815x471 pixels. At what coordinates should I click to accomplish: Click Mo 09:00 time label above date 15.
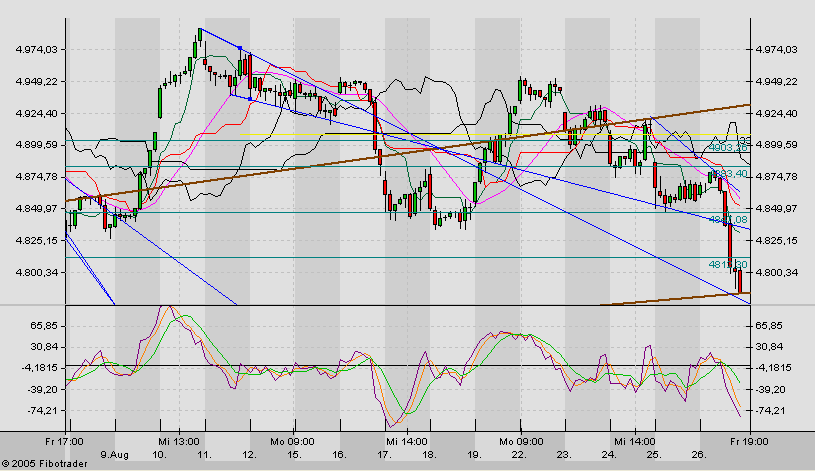pyautogui.click(x=292, y=442)
